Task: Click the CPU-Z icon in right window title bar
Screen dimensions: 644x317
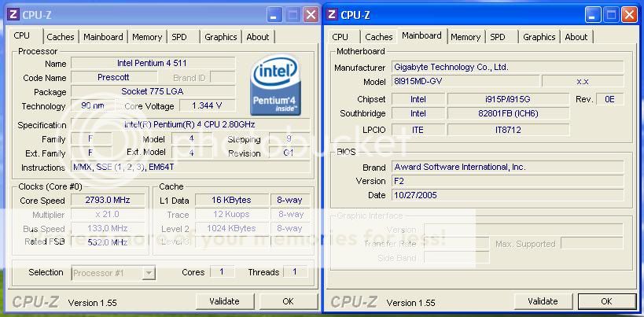Action: [x=332, y=15]
